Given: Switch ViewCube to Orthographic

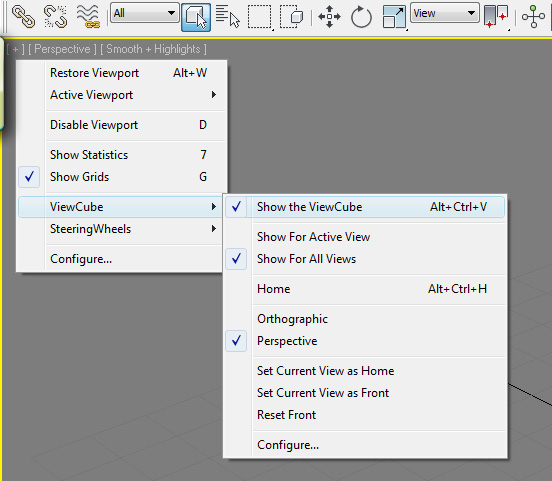Looking at the screenshot, I should [365, 319].
